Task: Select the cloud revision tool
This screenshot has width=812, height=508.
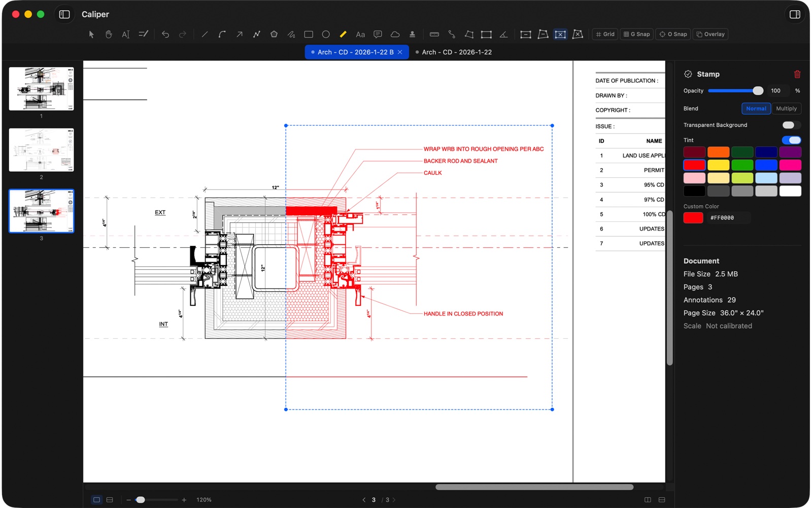Action: (x=395, y=35)
